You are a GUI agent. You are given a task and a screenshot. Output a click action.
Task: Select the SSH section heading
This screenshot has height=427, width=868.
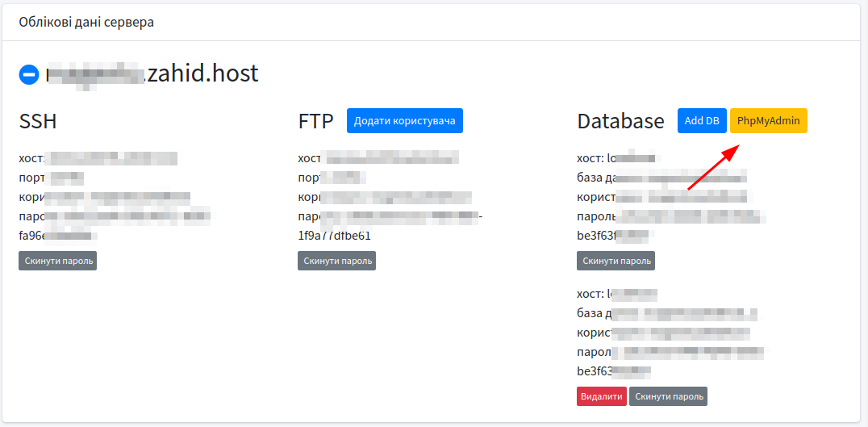tap(38, 122)
